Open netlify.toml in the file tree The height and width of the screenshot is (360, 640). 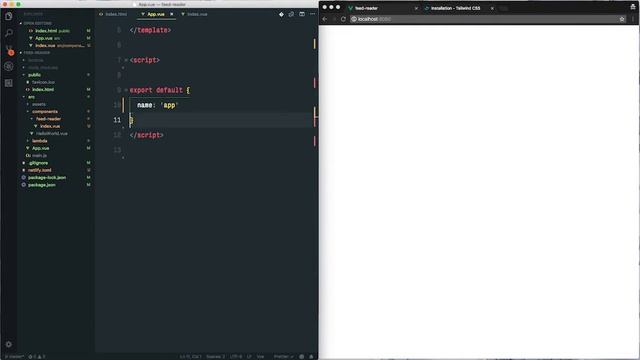40,170
